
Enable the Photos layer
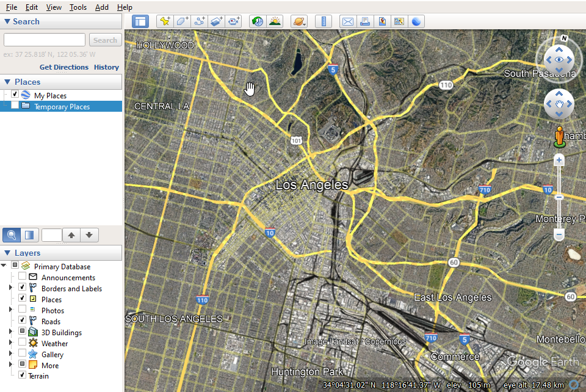coord(23,309)
